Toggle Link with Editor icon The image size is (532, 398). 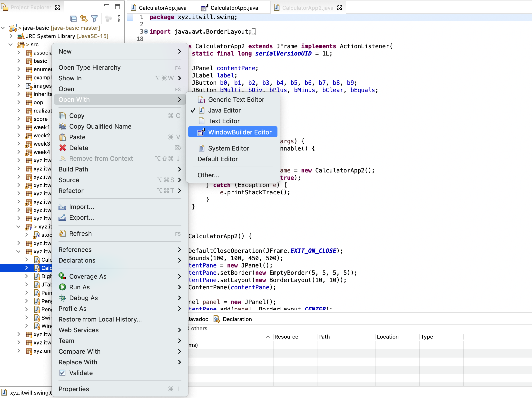point(84,19)
